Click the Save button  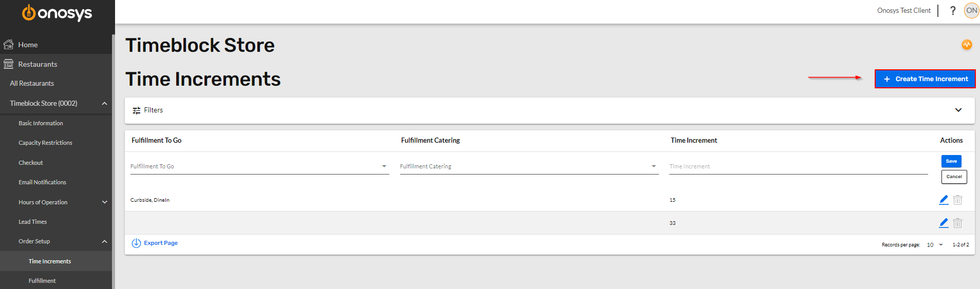click(951, 161)
